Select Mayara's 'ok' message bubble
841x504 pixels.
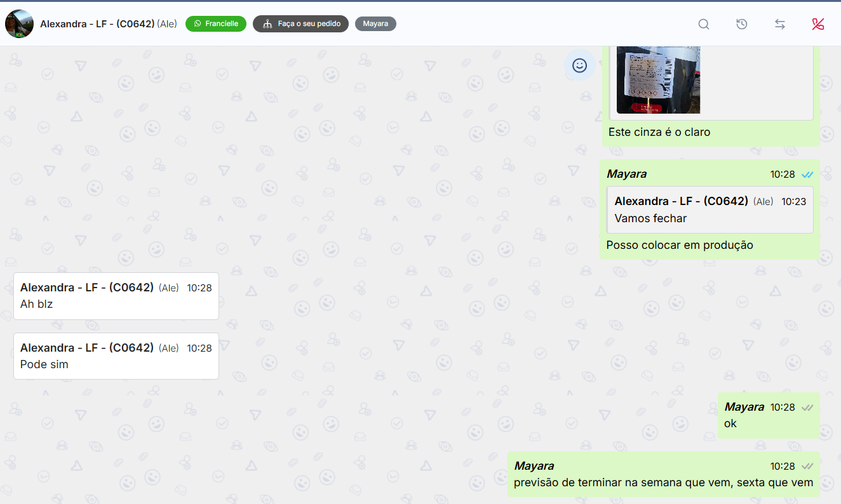768,416
